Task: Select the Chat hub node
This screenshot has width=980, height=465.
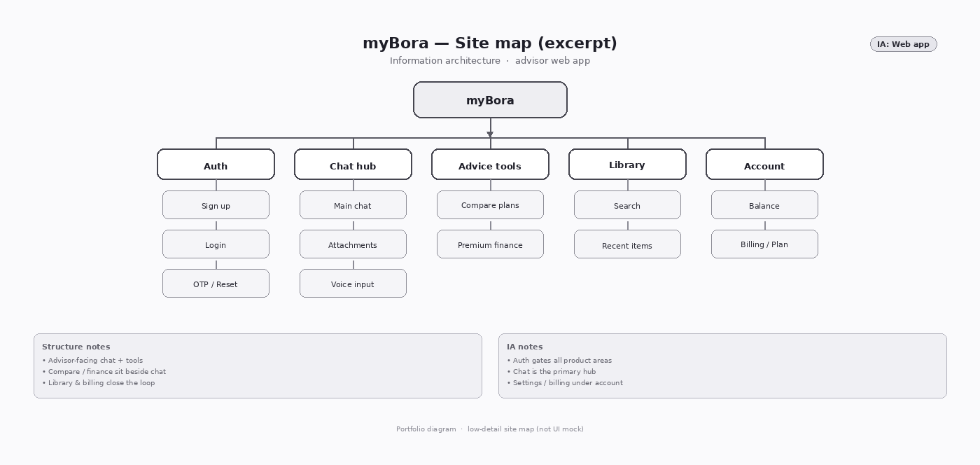Action: click(x=353, y=165)
